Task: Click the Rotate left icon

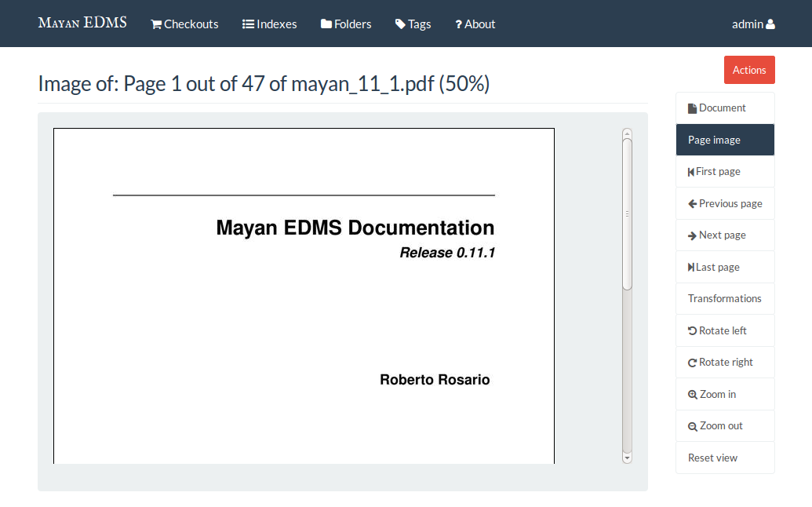Action: tap(692, 331)
